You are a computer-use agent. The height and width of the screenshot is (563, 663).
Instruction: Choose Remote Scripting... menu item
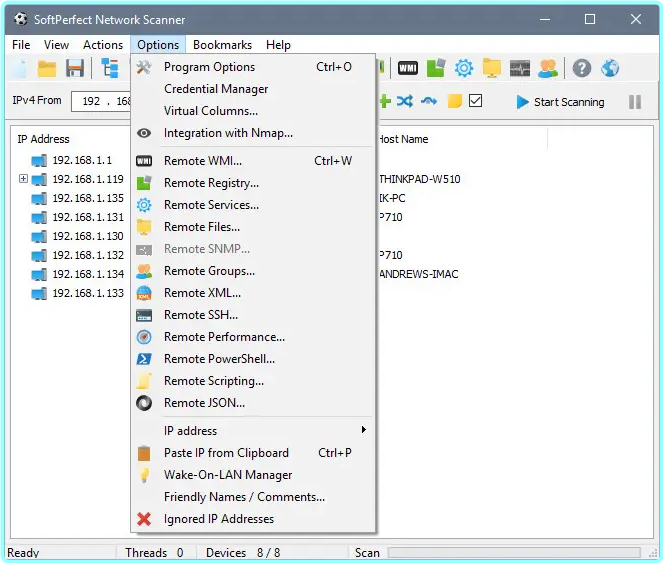point(253,381)
